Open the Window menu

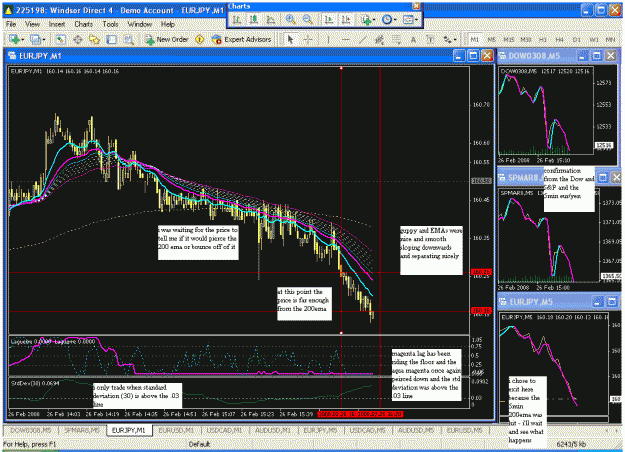140,24
